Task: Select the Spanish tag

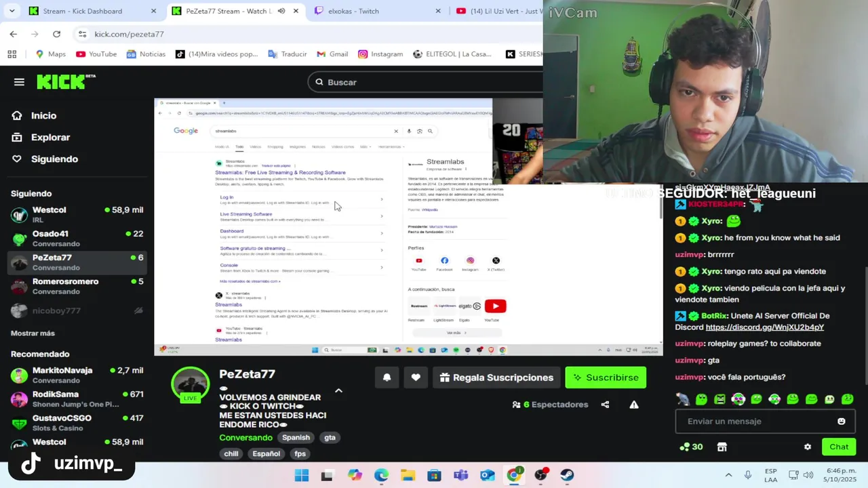Action: click(x=296, y=438)
